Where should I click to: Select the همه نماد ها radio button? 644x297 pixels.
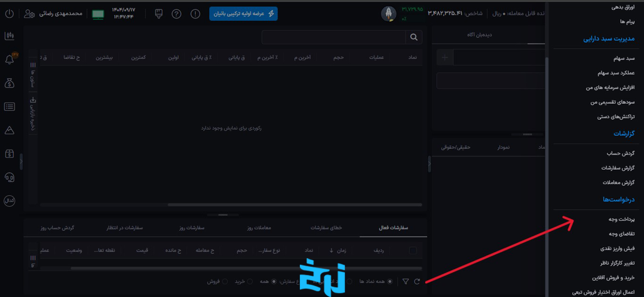[x=390, y=281]
